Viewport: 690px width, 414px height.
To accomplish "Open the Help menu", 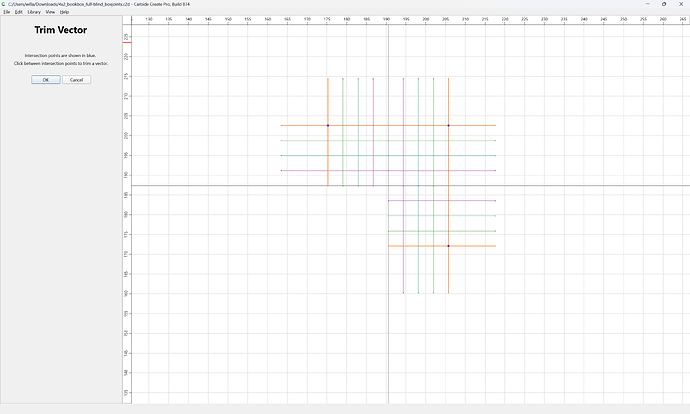I will (64, 12).
